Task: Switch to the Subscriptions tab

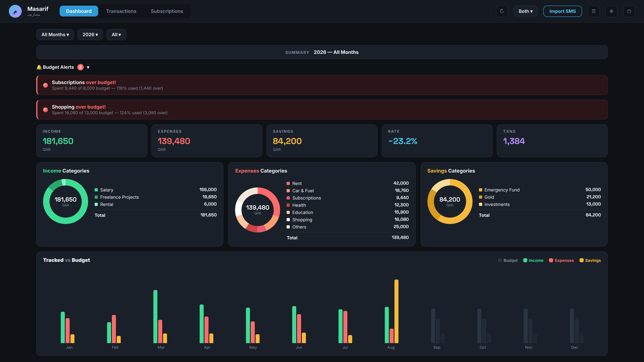Action: point(167,11)
